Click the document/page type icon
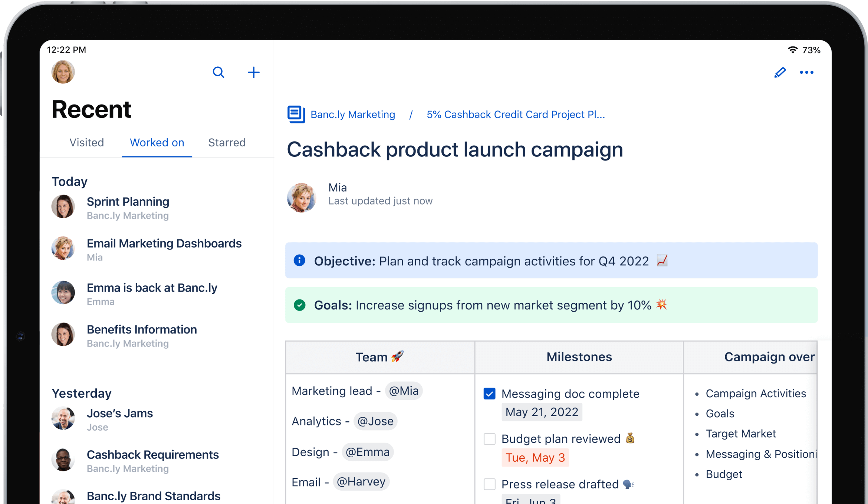 (296, 115)
